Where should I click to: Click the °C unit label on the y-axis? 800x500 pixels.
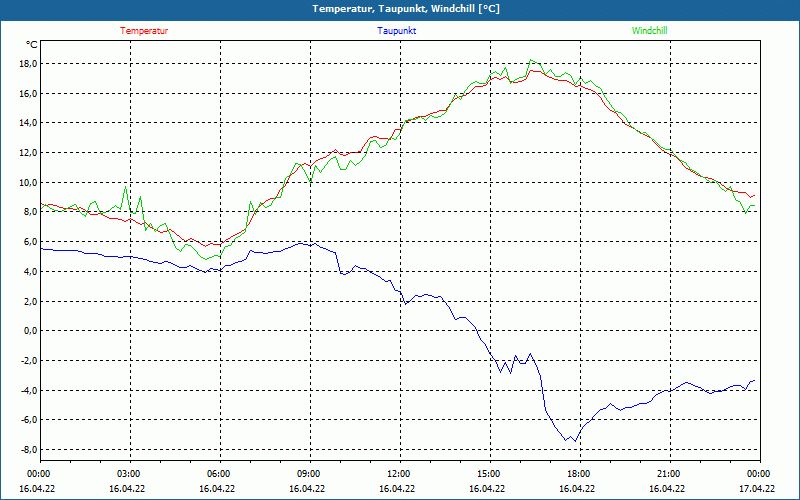tap(32, 45)
